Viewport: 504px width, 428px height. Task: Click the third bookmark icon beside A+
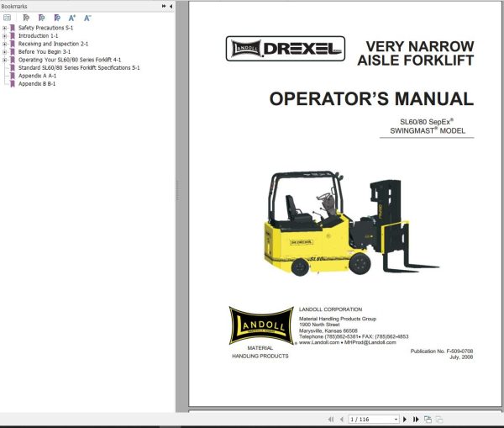(x=57, y=18)
